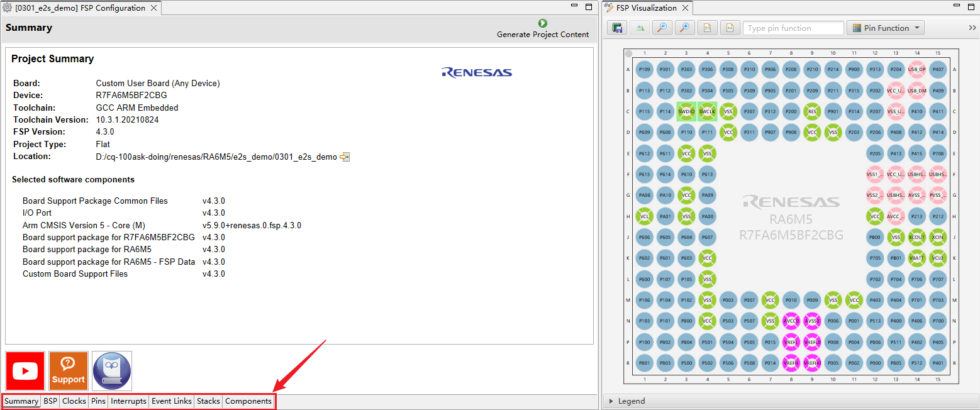Screen dimensions: 980x410
Task: Click the Generate Project Content label
Action: (543, 35)
